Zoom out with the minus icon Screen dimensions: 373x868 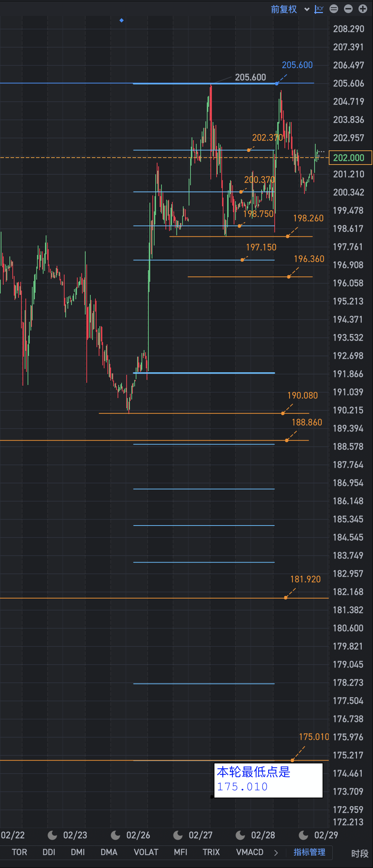tap(348, 9)
